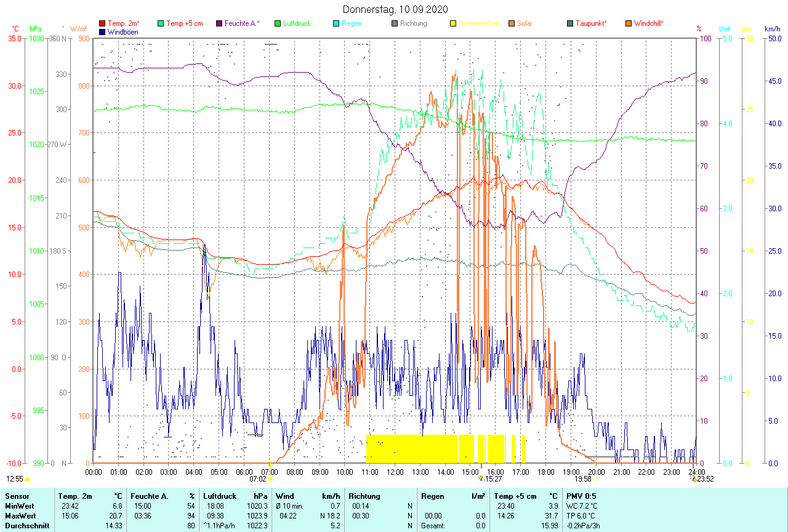Click the chart title 'Donnerstag, 10.09.2020'
Viewport: 788px width, 532px height.
pos(395,9)
